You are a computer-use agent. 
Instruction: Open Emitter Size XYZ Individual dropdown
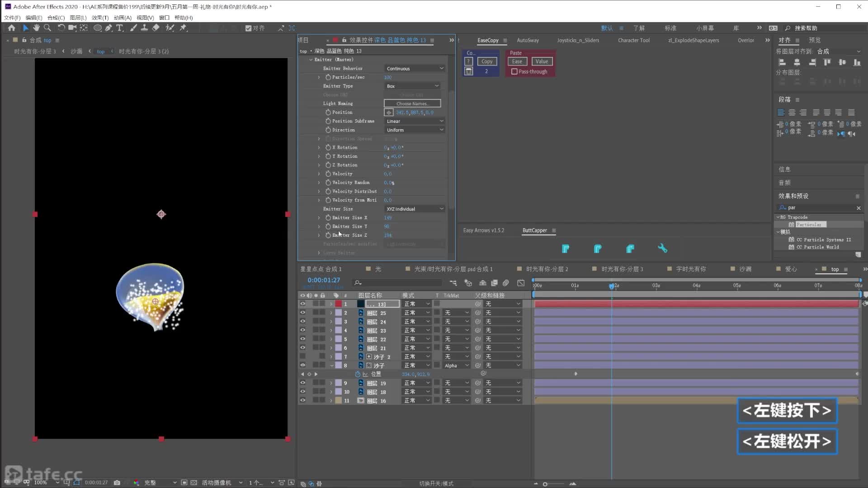click(415, 209)
